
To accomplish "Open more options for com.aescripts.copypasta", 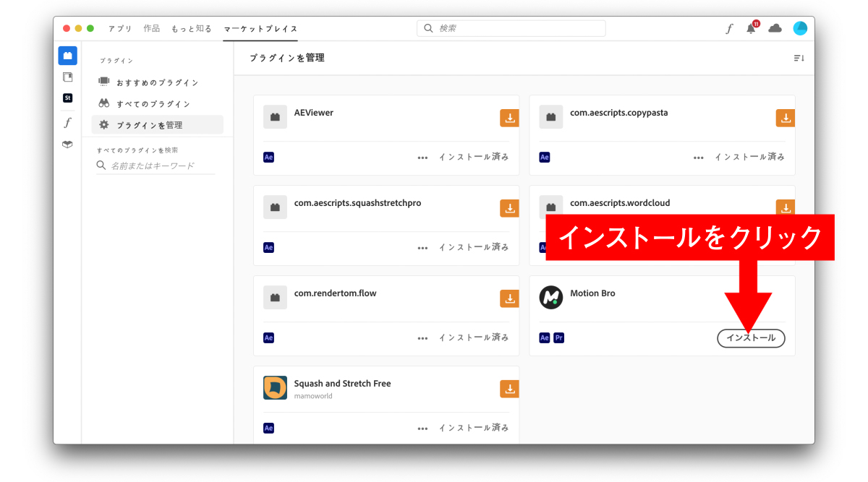I will click(699, 158).
